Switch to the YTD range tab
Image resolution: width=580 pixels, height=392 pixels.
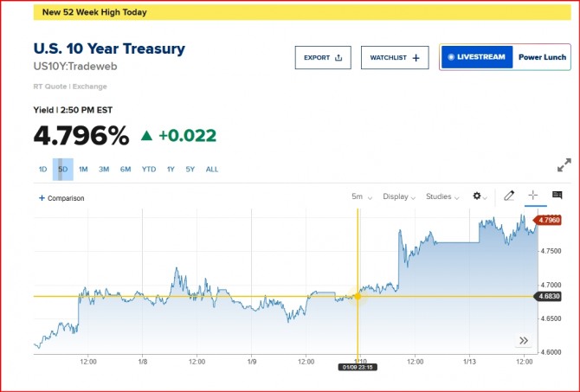pos(149,170)
